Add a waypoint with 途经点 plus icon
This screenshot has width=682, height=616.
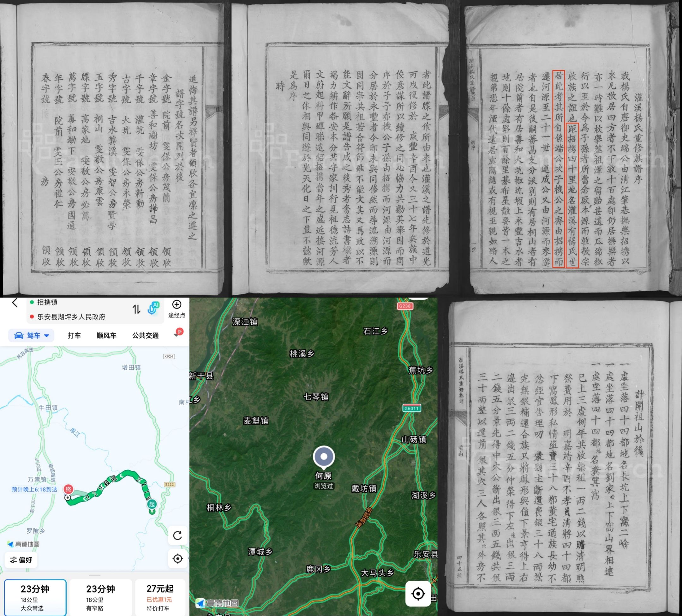click(x=176, y=304)
